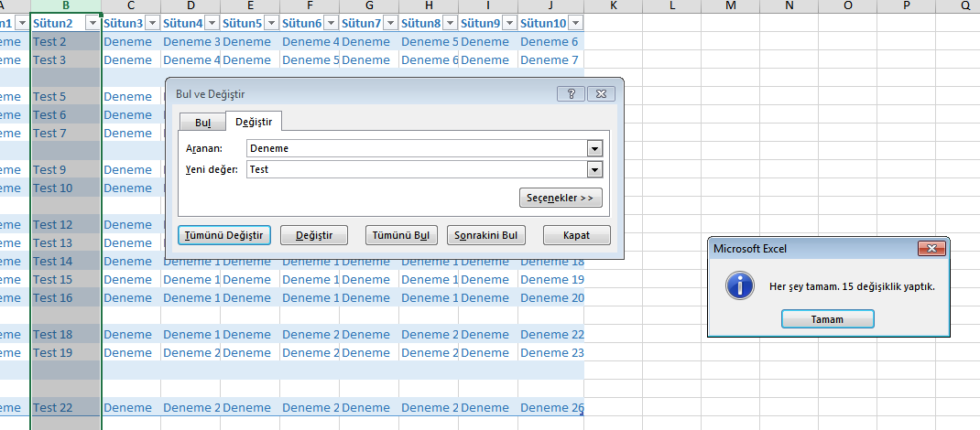Select column B header
The height and width of the screenshot is (430, 980).
tap(66, 5)
